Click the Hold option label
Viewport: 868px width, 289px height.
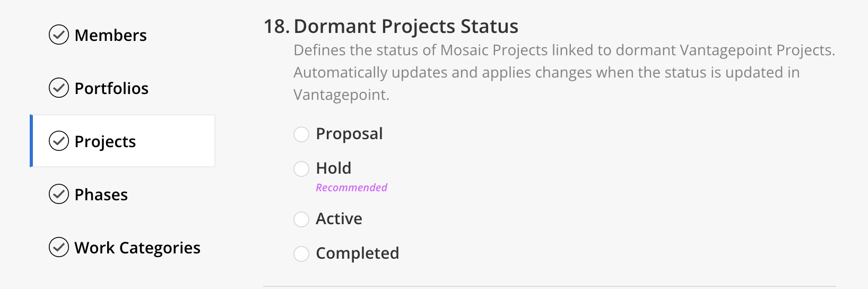tap(333, 168)
